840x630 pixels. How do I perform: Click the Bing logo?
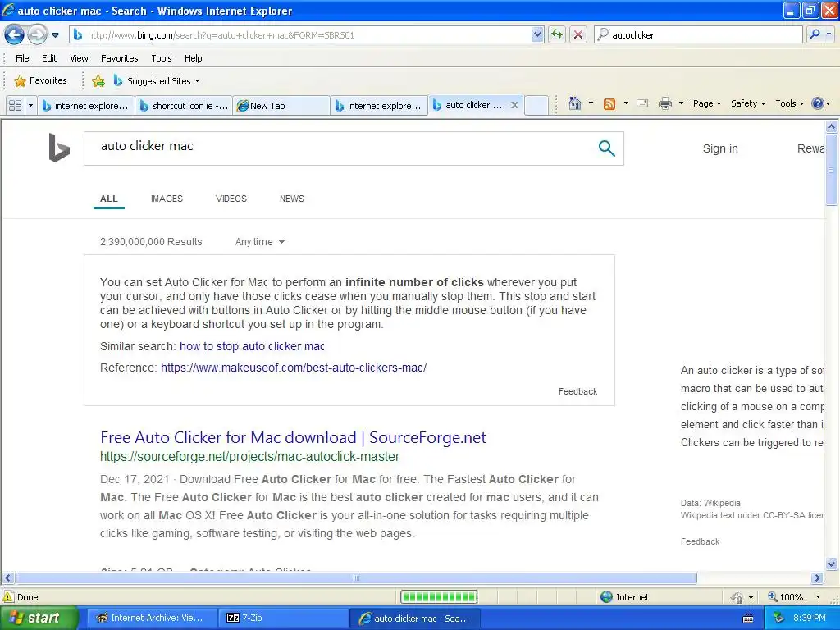[x=58, y=148]
